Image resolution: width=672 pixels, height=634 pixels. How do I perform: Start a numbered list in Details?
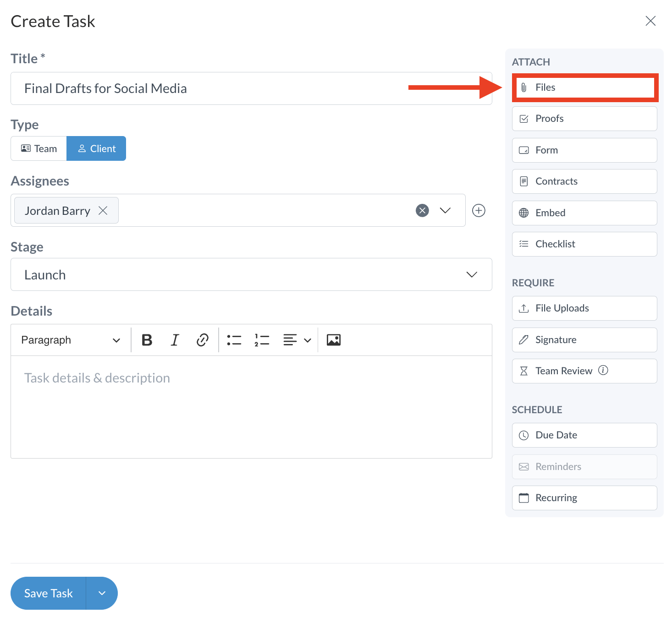click(262, 340)
